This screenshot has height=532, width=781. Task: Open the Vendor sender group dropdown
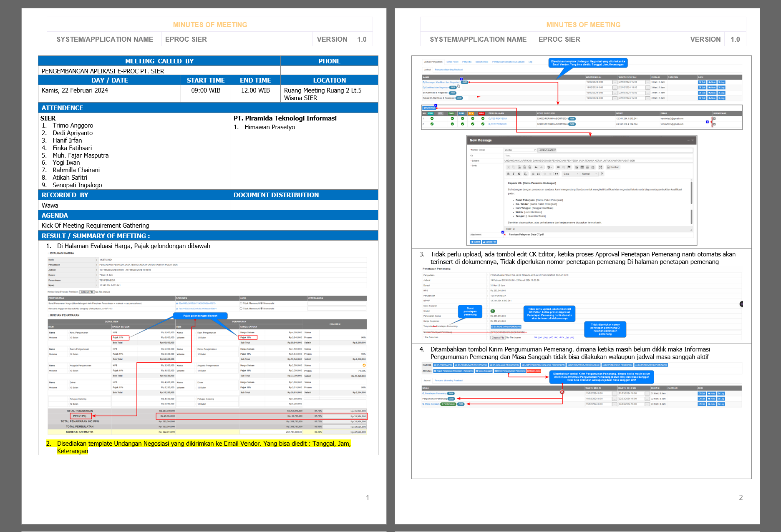(x=520, y=150)
